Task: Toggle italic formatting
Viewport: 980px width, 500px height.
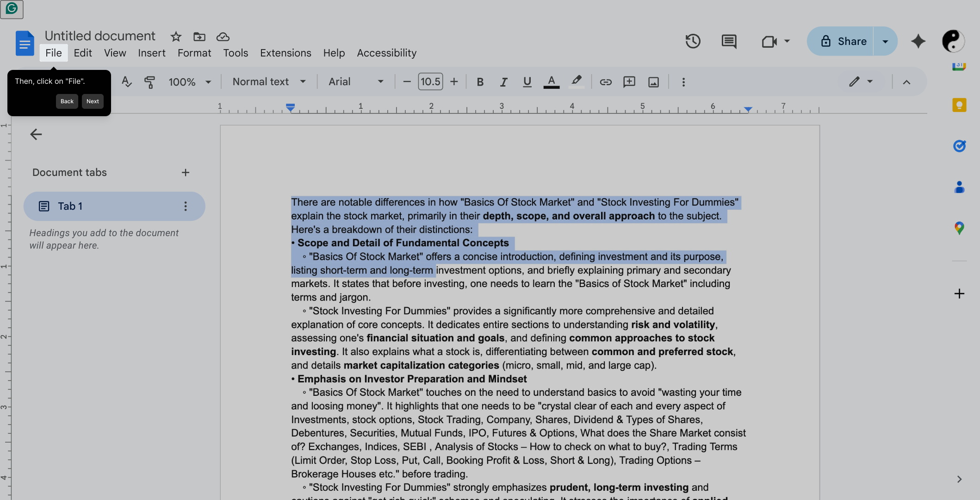Action: tap(503, 82)
